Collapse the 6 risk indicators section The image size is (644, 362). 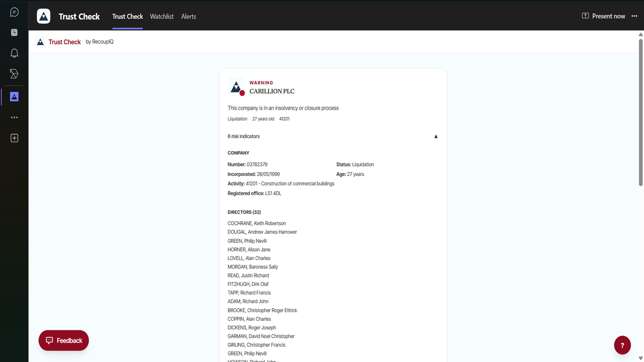coord(333,136)
